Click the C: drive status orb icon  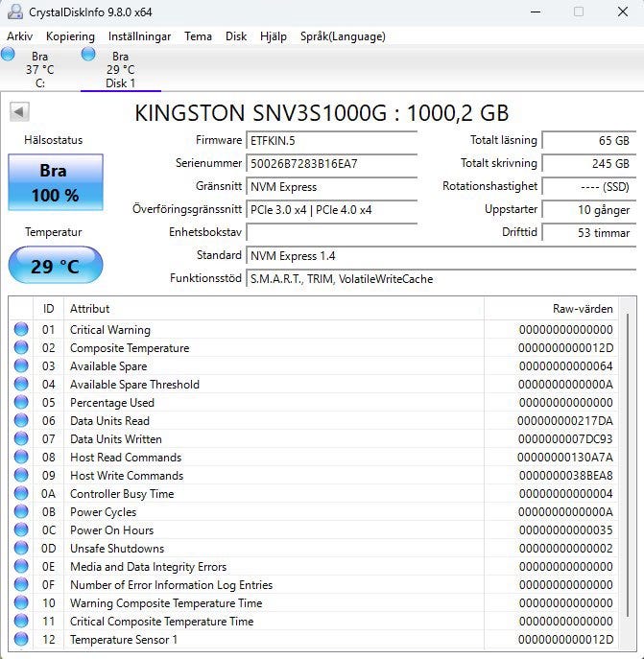click(x=9, y=55)
